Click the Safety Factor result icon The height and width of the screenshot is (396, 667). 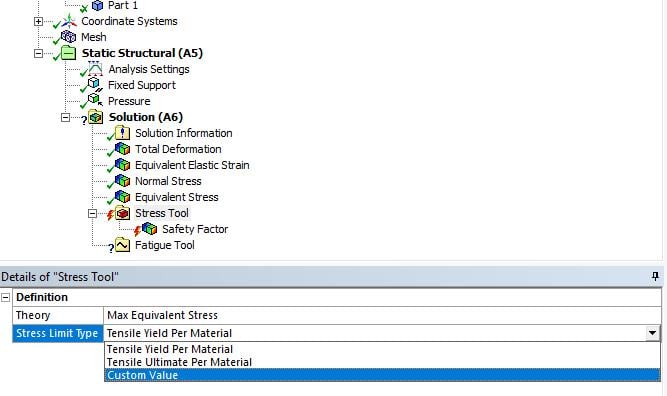[x=149, y=229]
